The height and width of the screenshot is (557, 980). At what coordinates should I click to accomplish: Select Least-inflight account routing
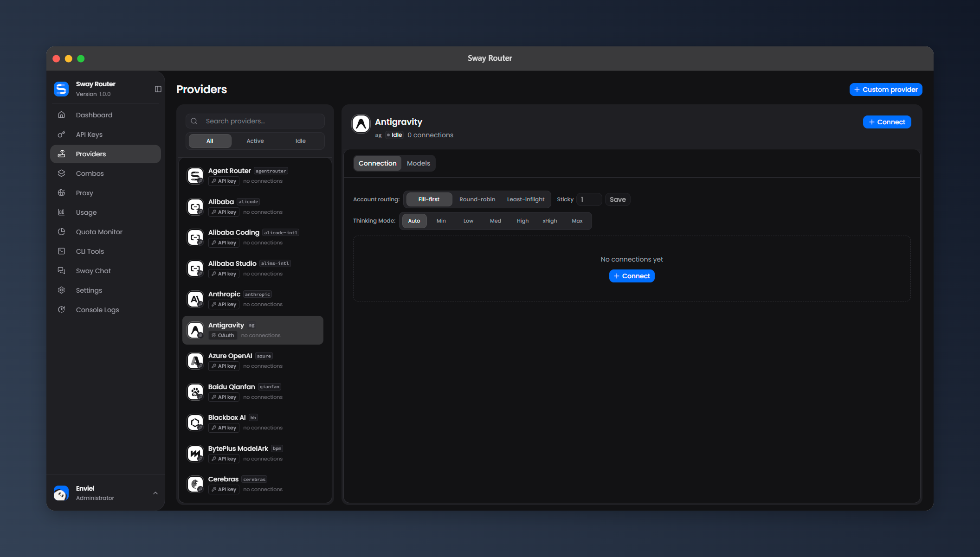coord(526,199)
